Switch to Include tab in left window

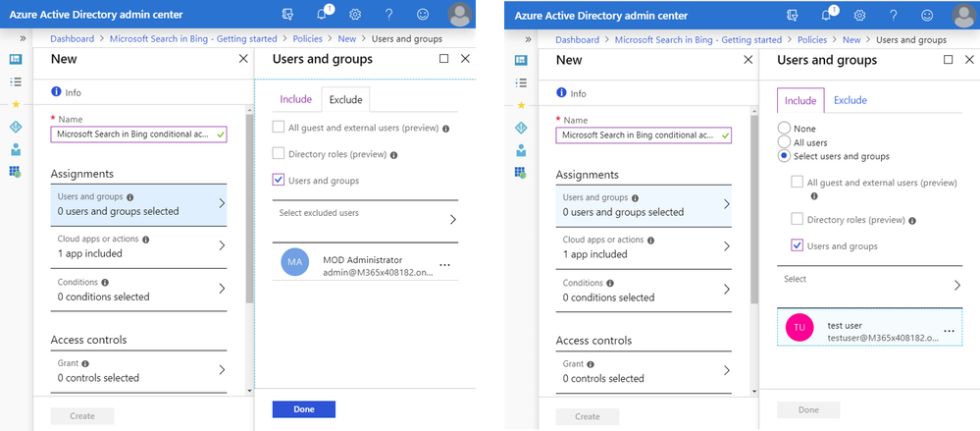295,99
